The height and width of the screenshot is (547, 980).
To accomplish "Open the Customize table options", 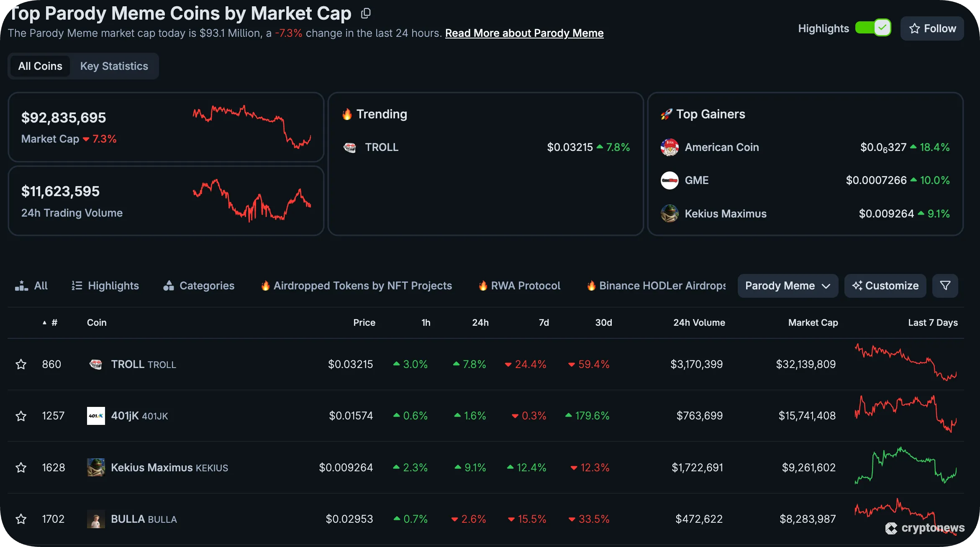I will tap(885, 286).
